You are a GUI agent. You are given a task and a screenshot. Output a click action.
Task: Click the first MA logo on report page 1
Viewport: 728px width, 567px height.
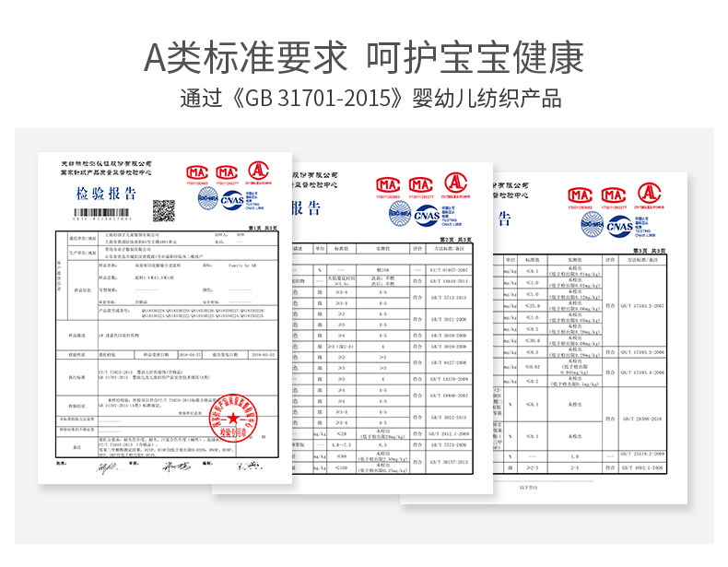197,173
